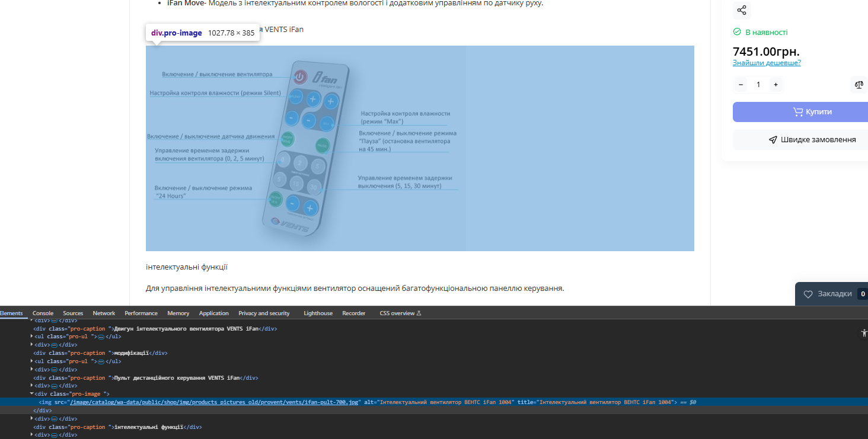Screen dimensions: 868x439
Task: Click the В наявності status text
Action: pos(766,32)
